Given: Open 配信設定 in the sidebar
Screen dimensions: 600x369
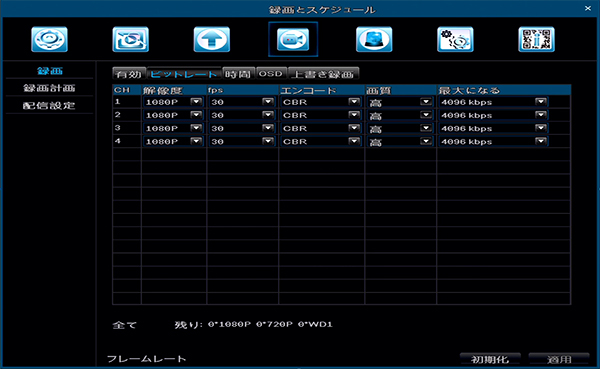Looking at the screenshot, I should [x=50, y=106].
